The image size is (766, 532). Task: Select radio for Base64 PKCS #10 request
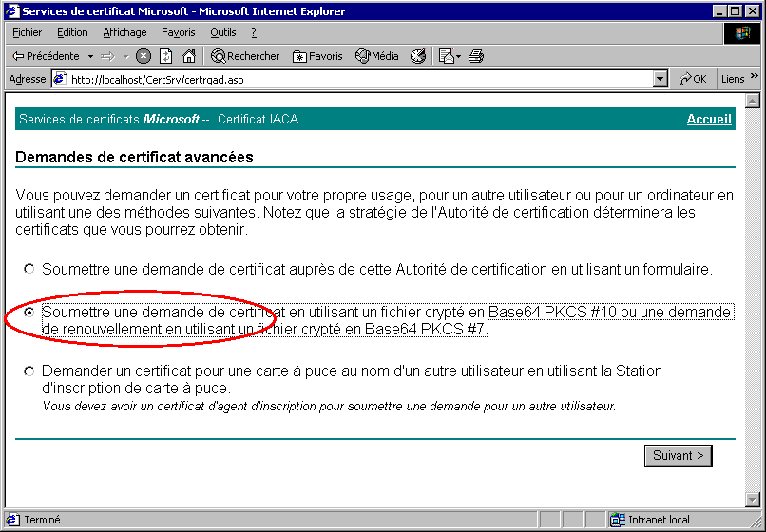click(x=29, y=312)
